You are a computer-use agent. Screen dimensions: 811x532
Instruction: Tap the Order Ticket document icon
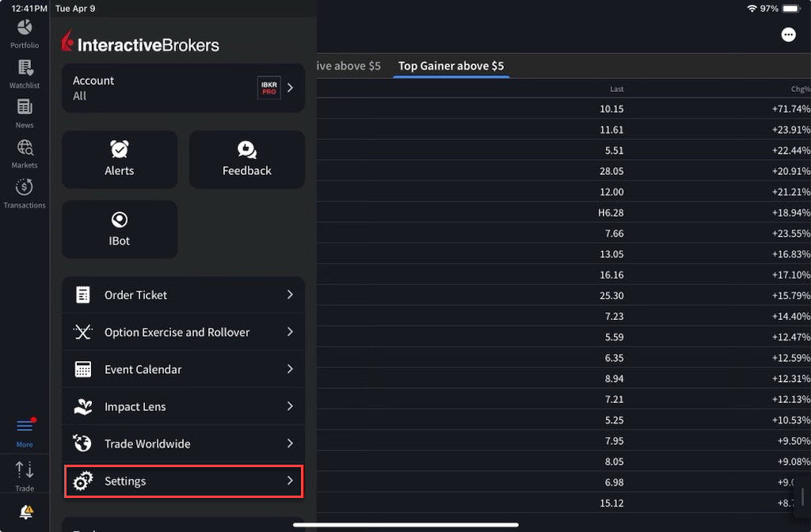[82, 294]
